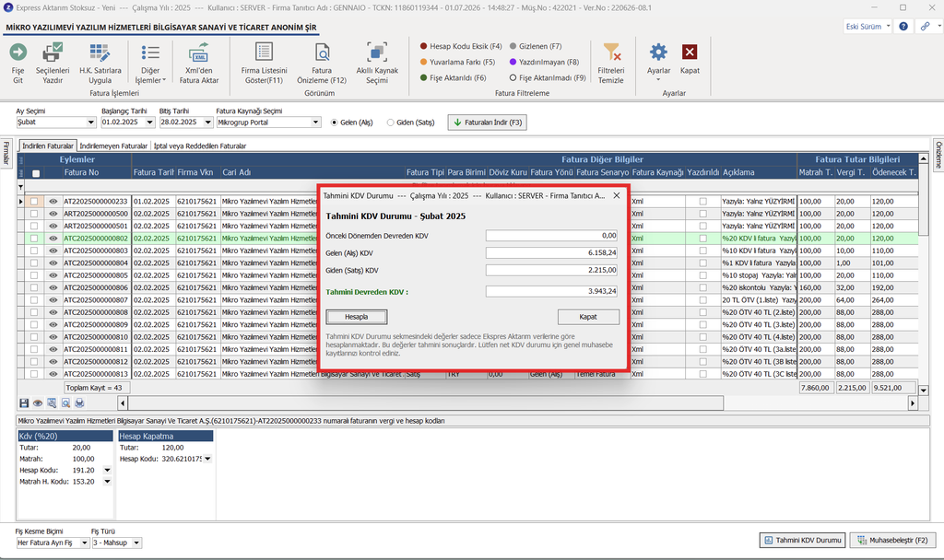This screenshot has width=944, height=560.
Task: Click the Tahmini KDV Durumu button at the bottom
Action: (x=803, y=540)
